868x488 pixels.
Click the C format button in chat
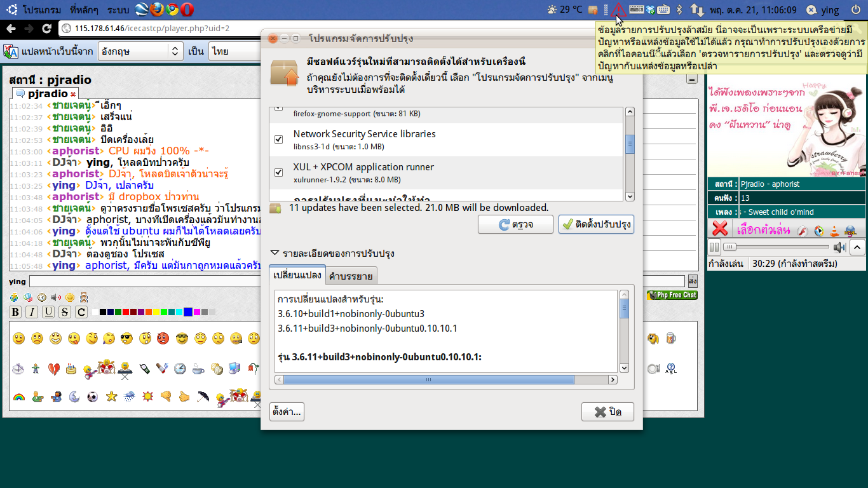(x=81, y=312)
